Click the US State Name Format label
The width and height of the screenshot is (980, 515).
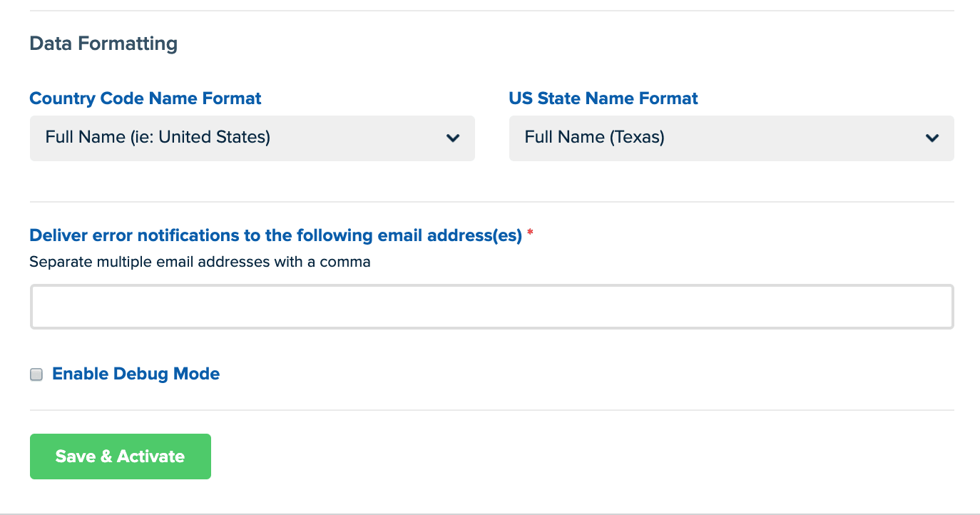(x=603, y=98)
